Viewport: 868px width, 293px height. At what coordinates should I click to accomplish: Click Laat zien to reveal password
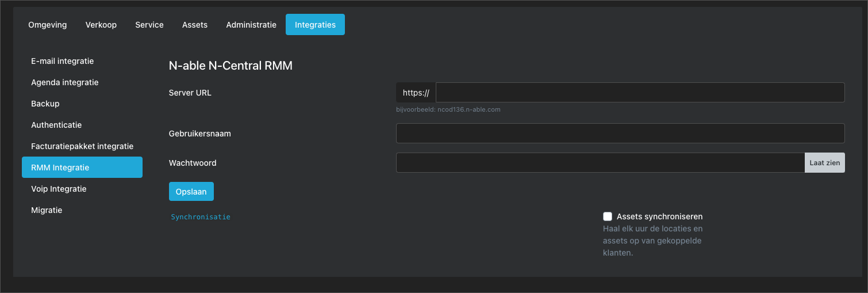tap(825, 163)
